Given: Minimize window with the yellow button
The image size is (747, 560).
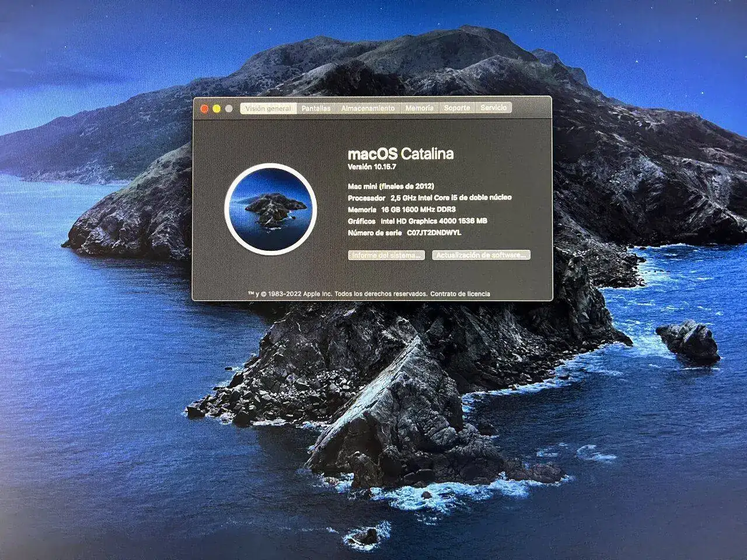Looking at the screenshot, I should coord(217,108).
